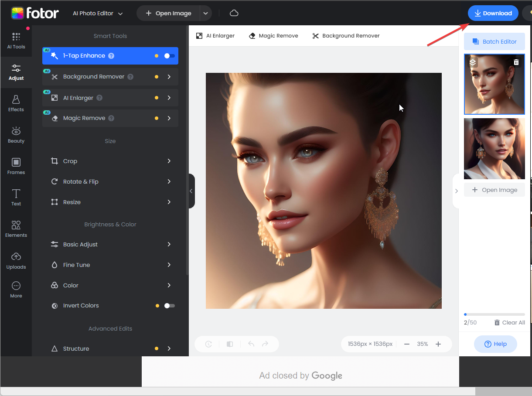Click the Download button
The height and width of the screenshot is (396, 532).
pyautogui.click(x=493, y=13)
